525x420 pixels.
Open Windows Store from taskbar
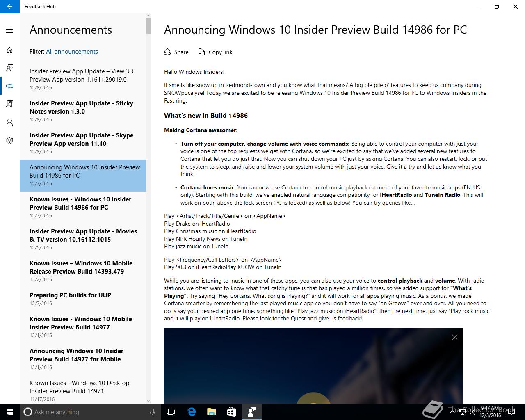click(231, 412)
